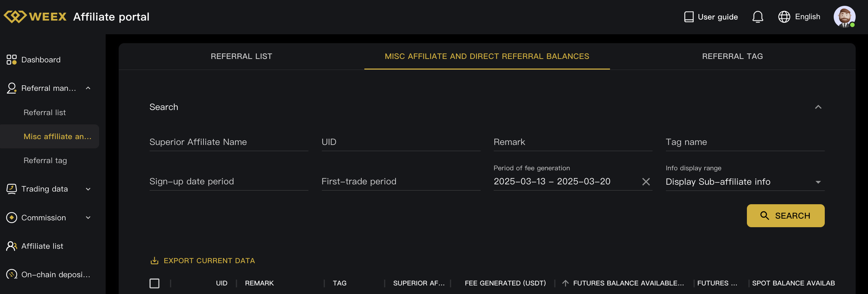The width and height of the screenshot is (868, 294).
Task: Clear the fee generation period date
Action: (646, 182)
